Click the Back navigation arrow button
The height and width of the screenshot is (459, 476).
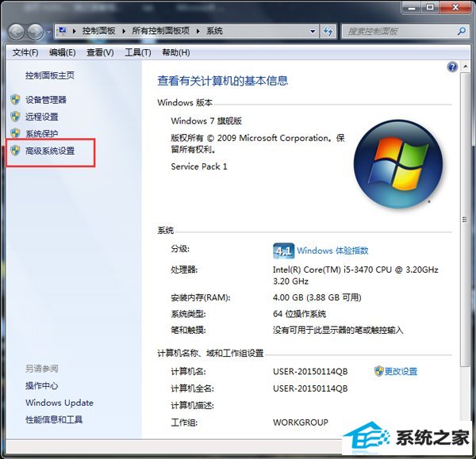point(16,32)
